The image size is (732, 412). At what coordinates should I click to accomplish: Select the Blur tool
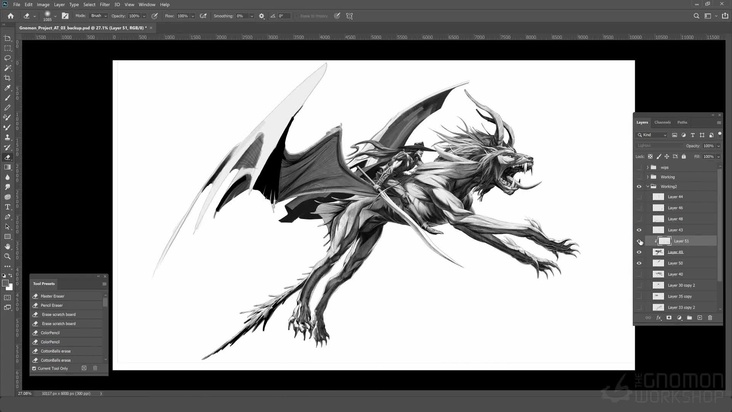click(x=7, y=177)
